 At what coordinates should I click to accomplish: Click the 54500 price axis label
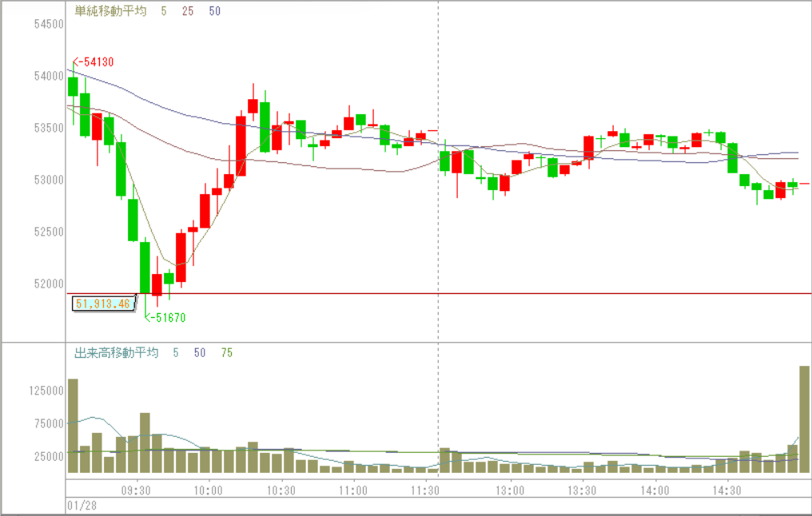[x=49, y=24]
